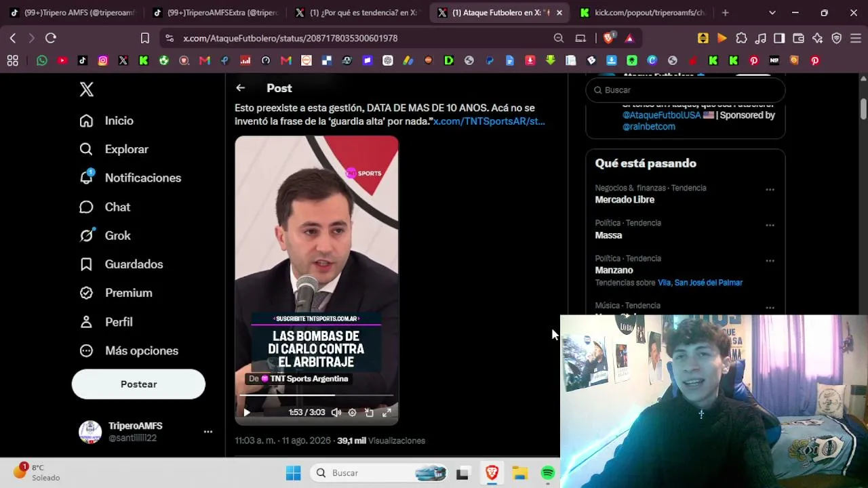This screenshot has height=488, width=868.
Task: Switch to TriperoAMFSExtra TikTok tab
Action: click(215, 12)
